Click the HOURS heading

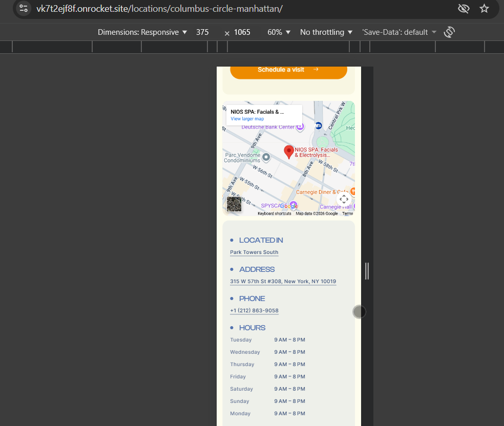pyautogui.click(x=252, y=328)
